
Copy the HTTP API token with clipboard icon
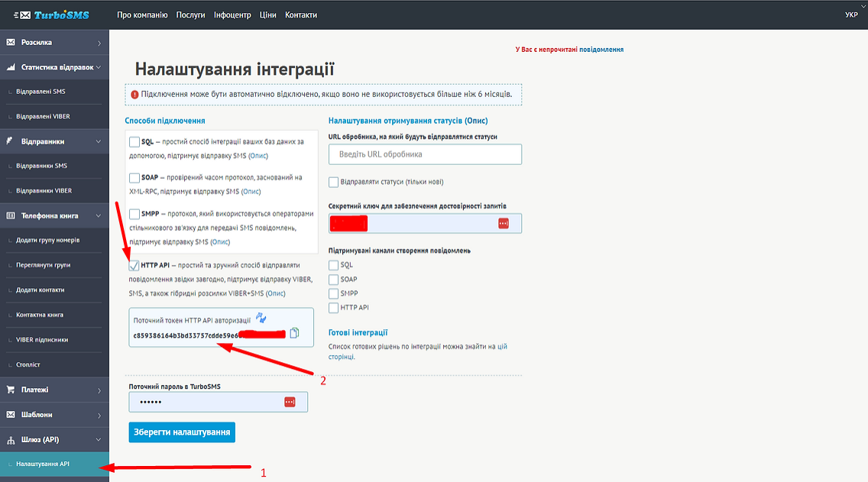294,332
